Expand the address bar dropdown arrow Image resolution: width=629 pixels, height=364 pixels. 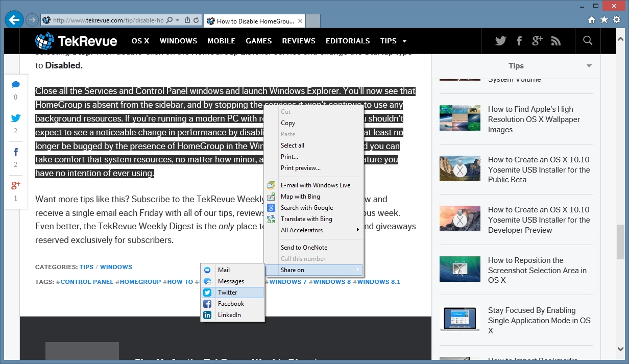(x=177, y=20)
